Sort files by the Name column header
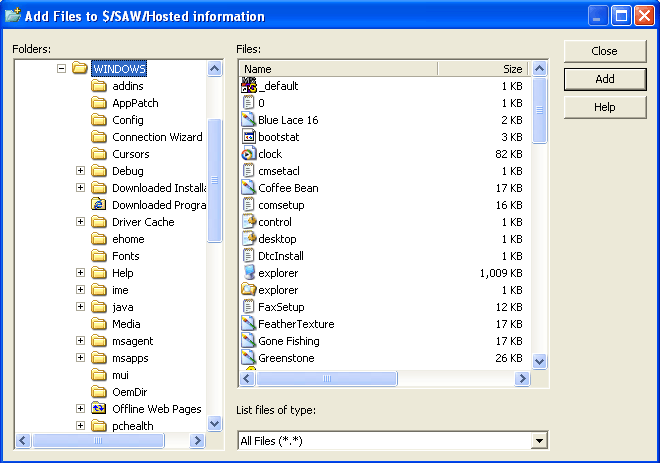This screenshot has width=660, height=463. click(338, 69)
